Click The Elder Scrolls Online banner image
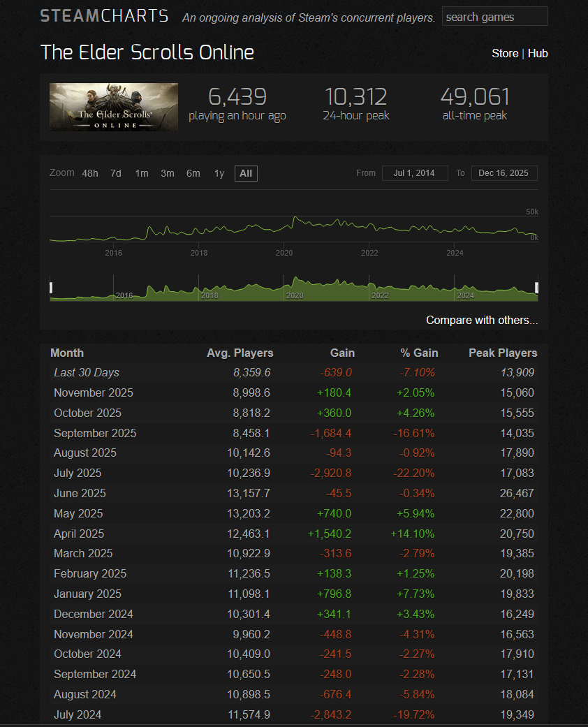This screenshot has width=588, height=727. (x=114, y=107)
